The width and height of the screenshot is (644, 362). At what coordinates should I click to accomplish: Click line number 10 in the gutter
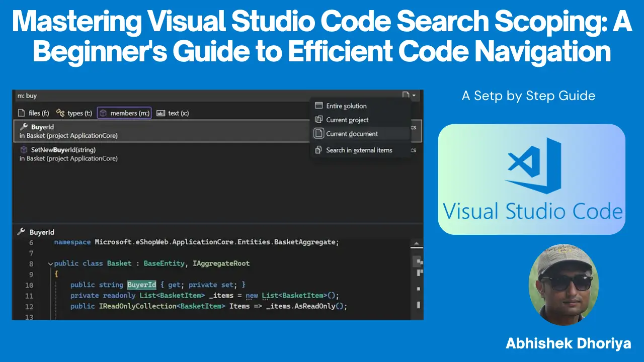tap(29, 285)
